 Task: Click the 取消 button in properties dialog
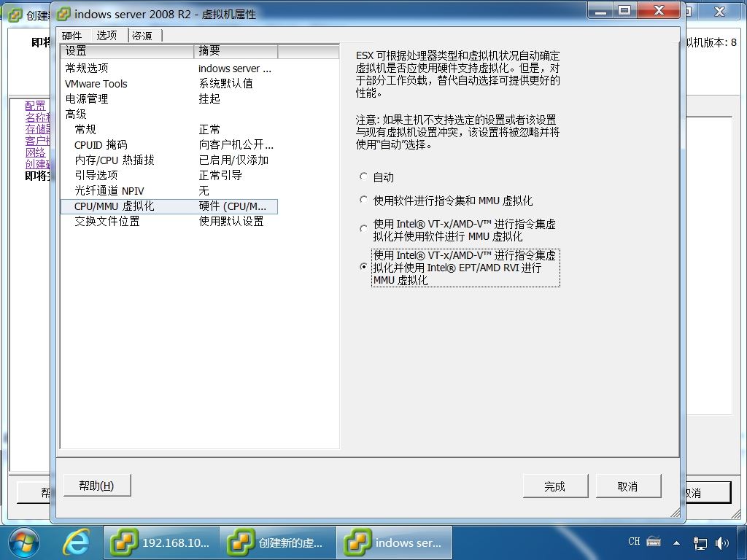point(628,486)
